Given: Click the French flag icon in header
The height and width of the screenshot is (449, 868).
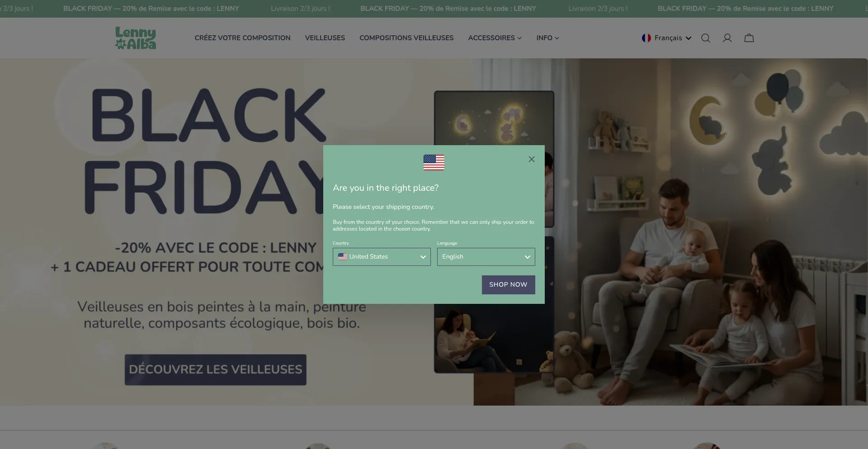Looking at the screenshot, I should [x=646, y=38].
